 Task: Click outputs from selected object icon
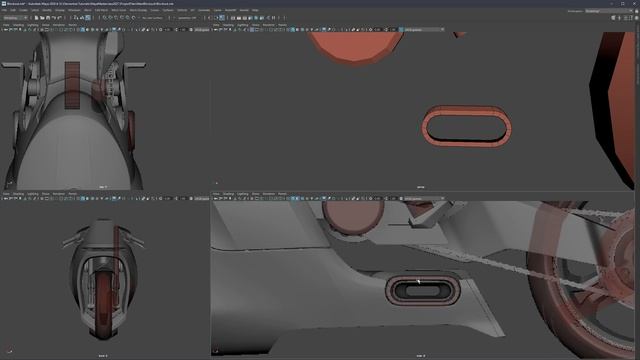click(x=216, y=18)
